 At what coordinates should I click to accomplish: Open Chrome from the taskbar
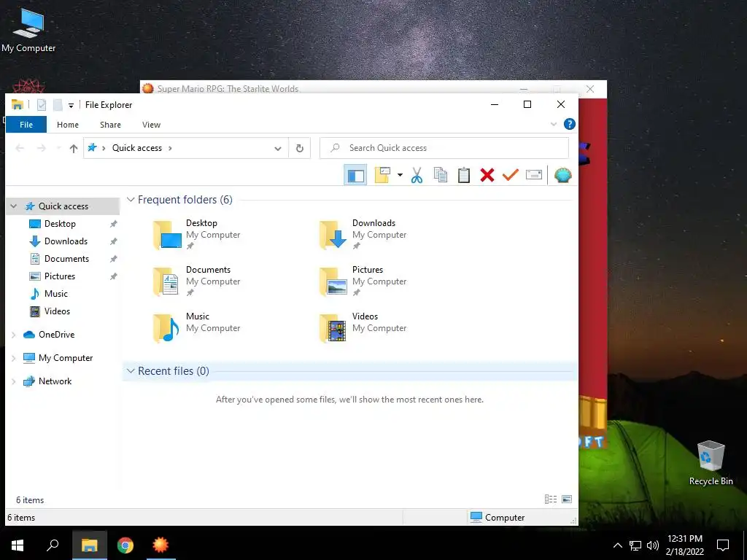coord(125,545)
